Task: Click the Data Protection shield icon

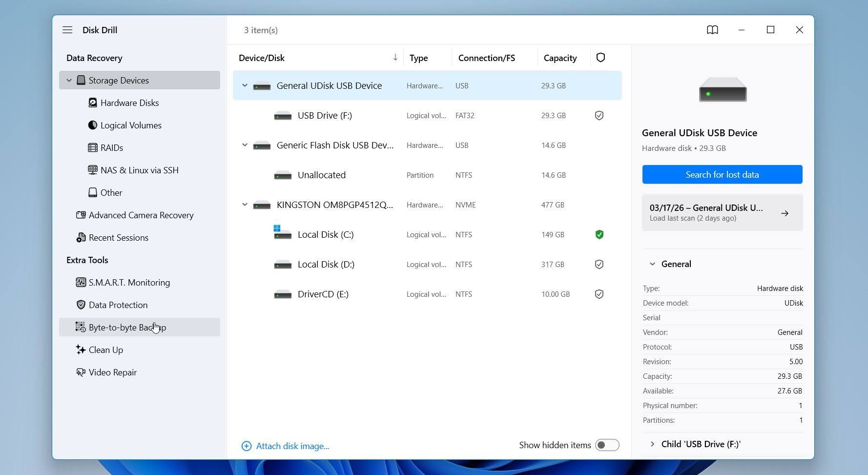Action: 81,305
